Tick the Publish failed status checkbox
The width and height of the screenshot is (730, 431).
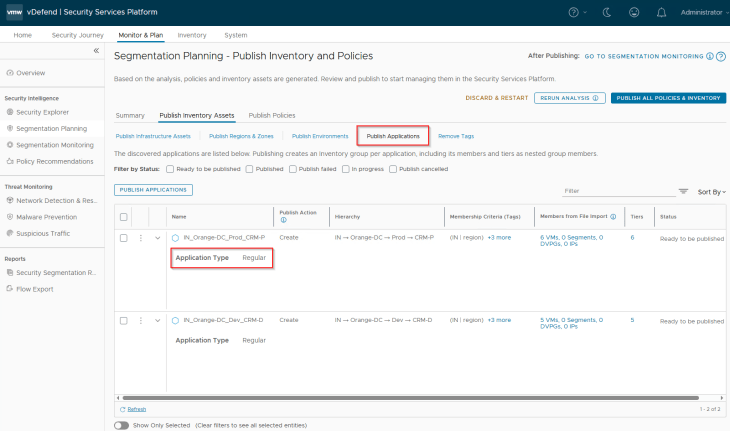291,169
